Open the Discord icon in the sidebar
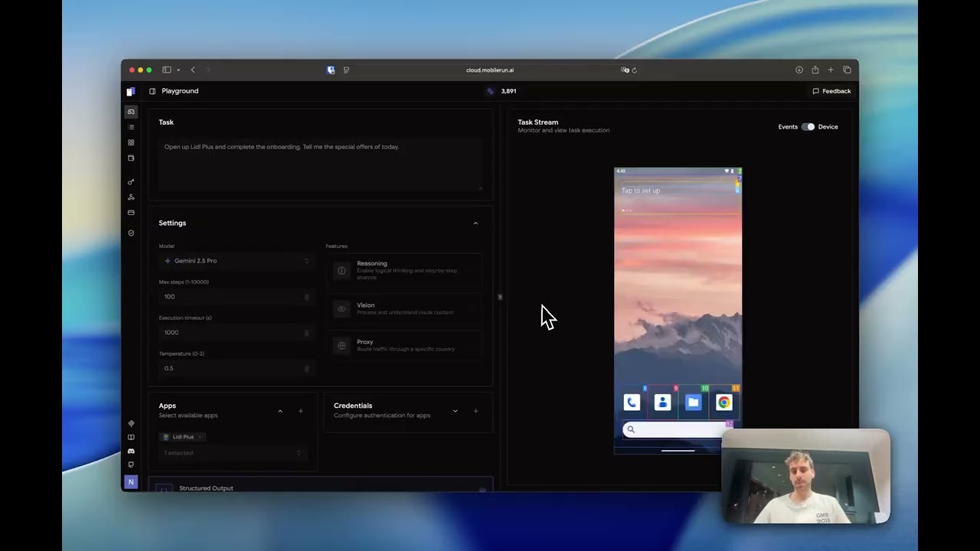The height and width of the screenshot is (551, 980). (x=131, y=451)
